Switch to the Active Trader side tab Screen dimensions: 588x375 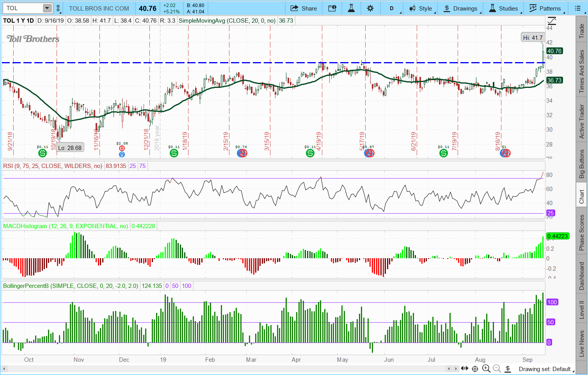(581, 121)
